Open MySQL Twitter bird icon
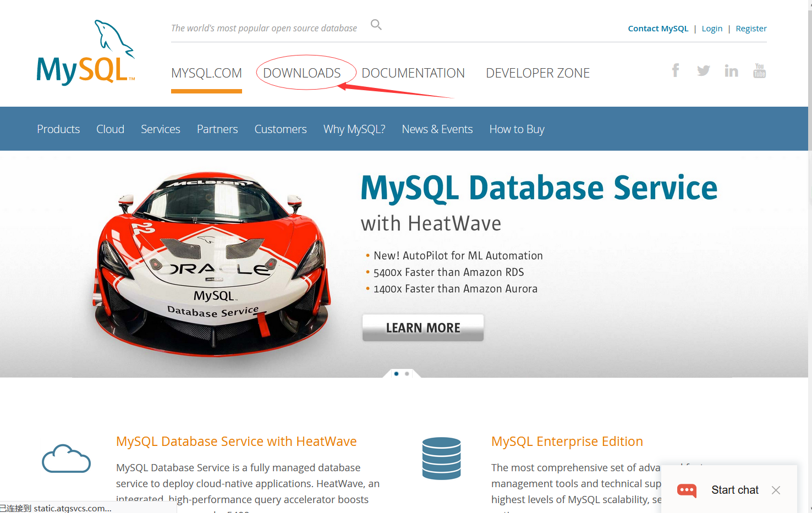812x513 pixels. pyautogui.click(x=703, y=70)
